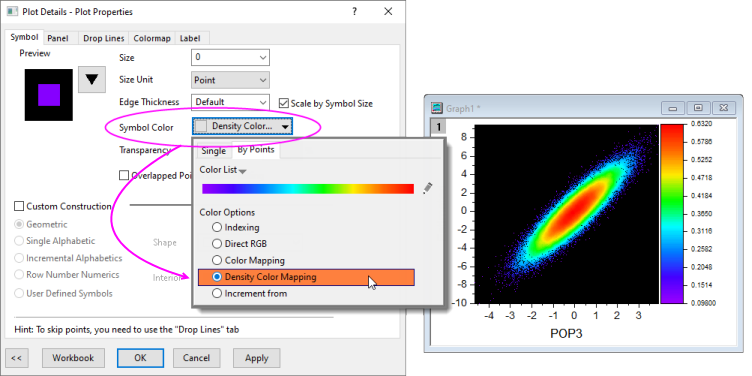The height and width of the screenshot is (376, 752).
Task: Click the color scale legend in Graph1
Action: tap(671, 213)
